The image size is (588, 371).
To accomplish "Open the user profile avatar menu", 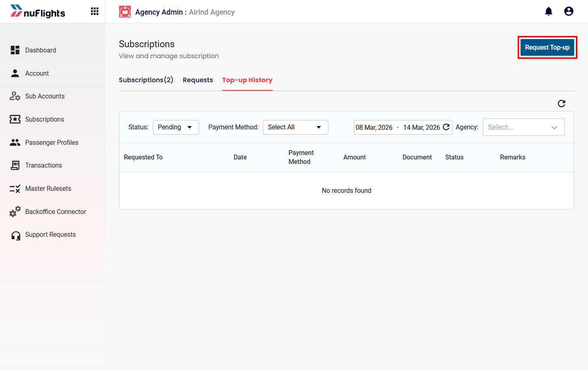I will pyautogui.click(x=568, y=11).
